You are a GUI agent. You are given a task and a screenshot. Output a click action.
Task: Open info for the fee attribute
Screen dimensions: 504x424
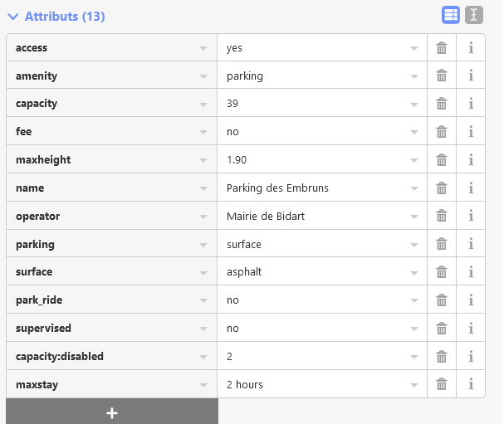[x=471, y=132]
